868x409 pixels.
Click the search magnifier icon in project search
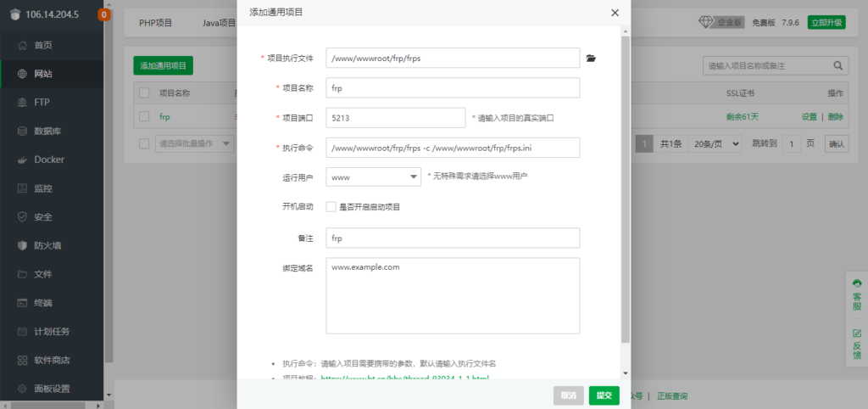837,65
